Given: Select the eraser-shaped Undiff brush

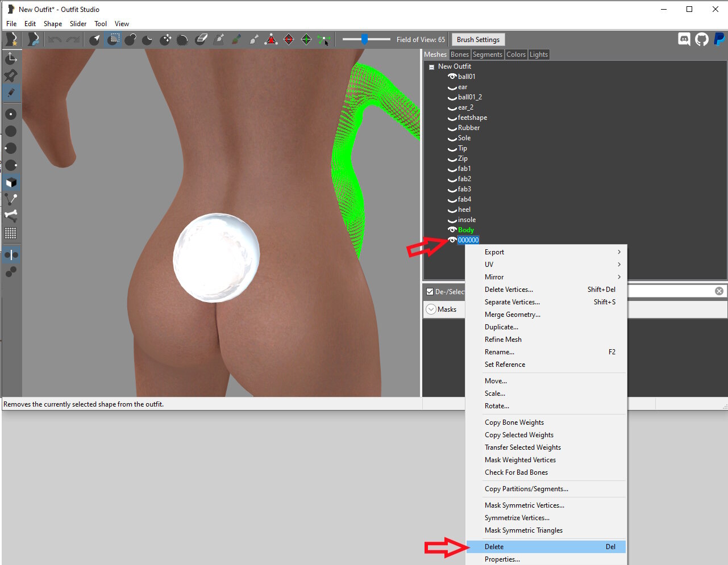Looking at the screenshot, I should pyautogui.click(x=201, y=39).
